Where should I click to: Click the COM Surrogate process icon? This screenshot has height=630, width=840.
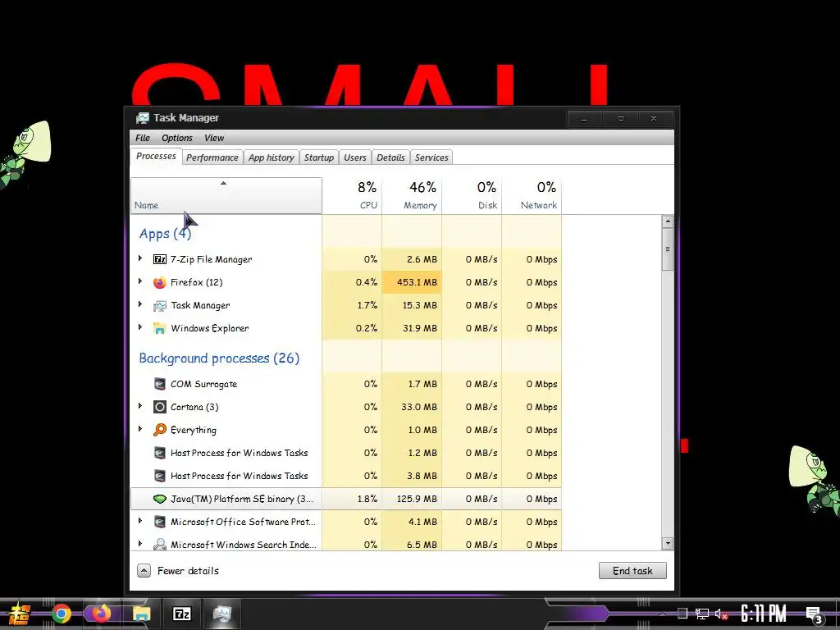(x=160, y=384)
